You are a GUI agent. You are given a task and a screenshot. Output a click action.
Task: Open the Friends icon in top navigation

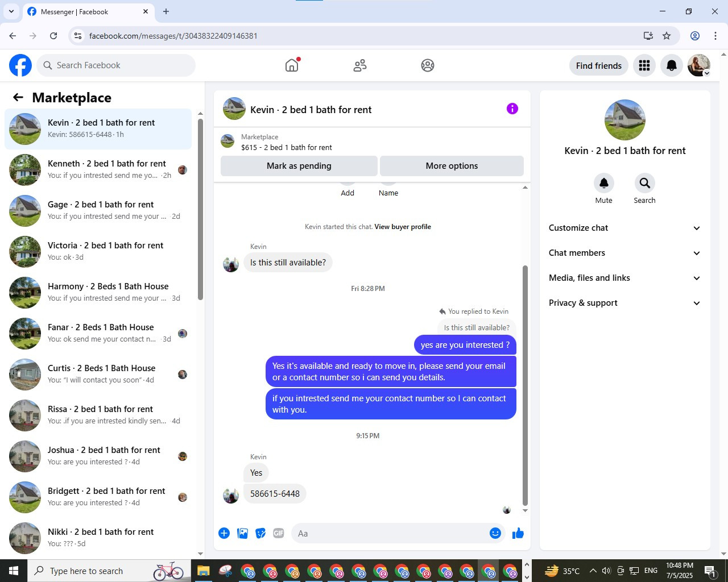click(x=360, y=65)
